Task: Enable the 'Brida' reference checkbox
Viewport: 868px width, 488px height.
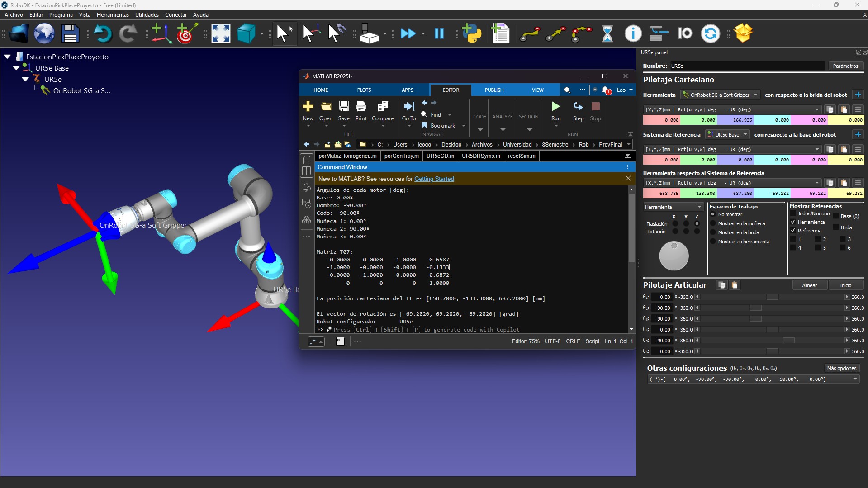Action: point(836,227)
